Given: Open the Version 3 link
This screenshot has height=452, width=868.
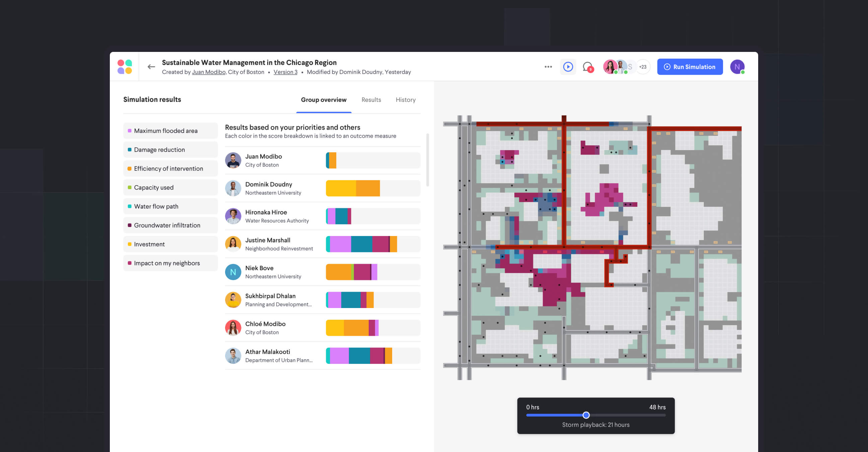Looking at the screenshot, I should [x=285, y=72].
